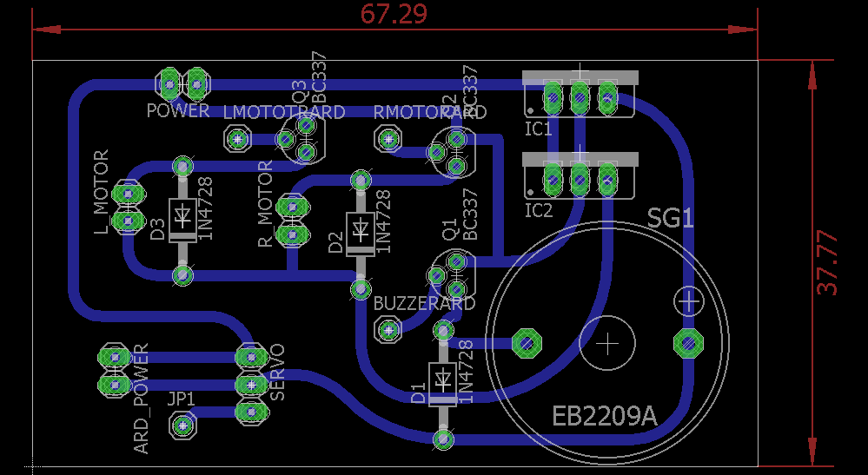Select the D1 1N4728 diode symbol
The width and height of the screenshot is (868, 475).
(442, 385)
